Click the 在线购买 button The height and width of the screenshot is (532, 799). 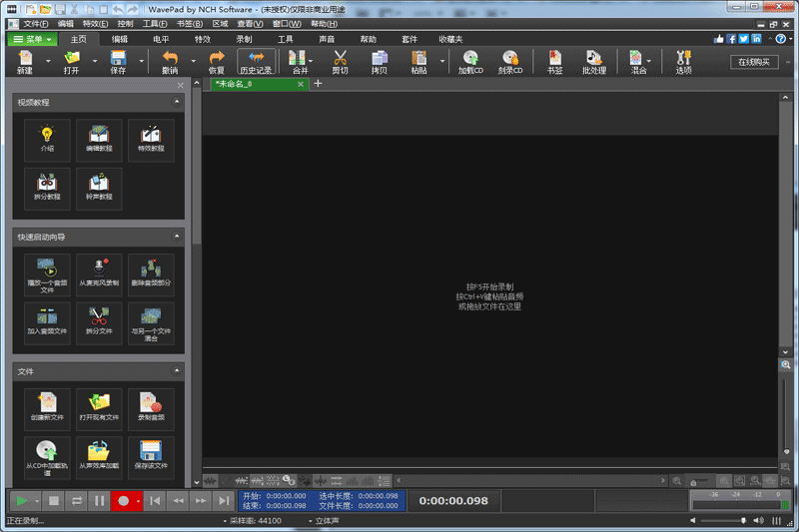tap(754, 62)
